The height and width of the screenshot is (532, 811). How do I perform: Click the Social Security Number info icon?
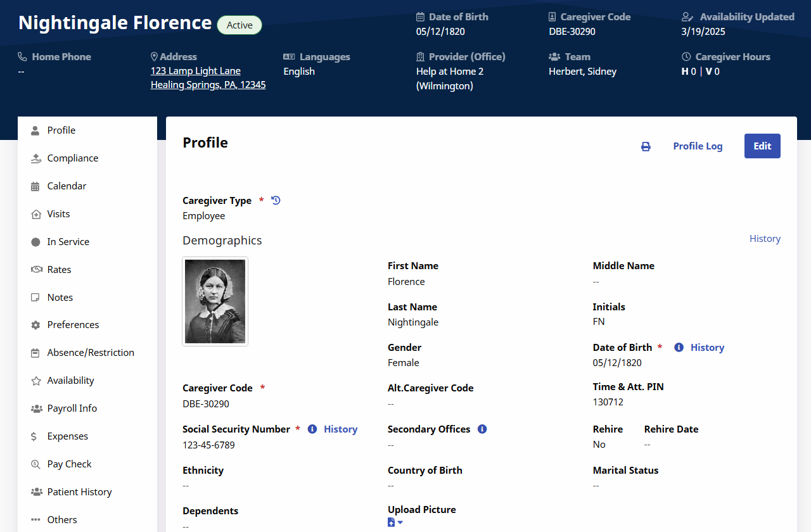(x=312, y=429)
